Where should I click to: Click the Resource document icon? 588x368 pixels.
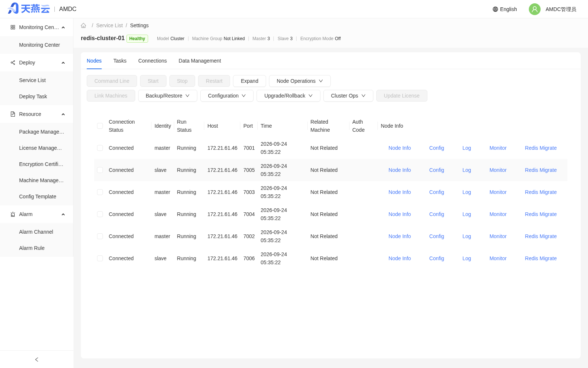coord(13,114)
